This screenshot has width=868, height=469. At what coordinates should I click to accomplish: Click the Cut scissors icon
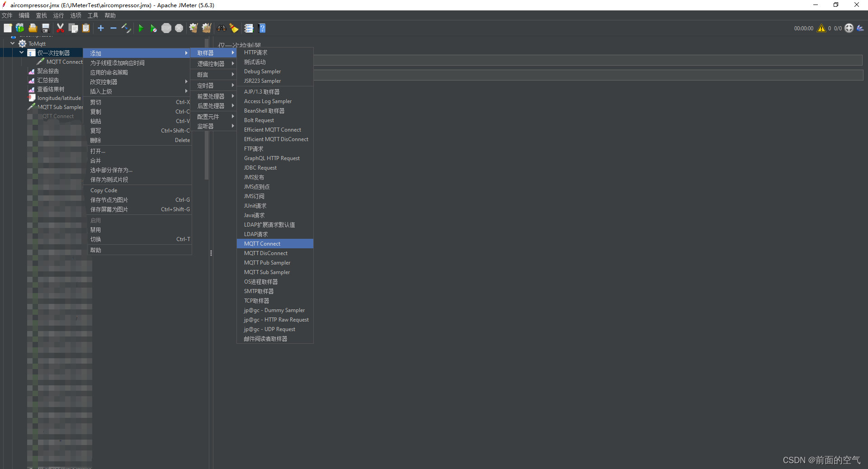tap(60, 28)
